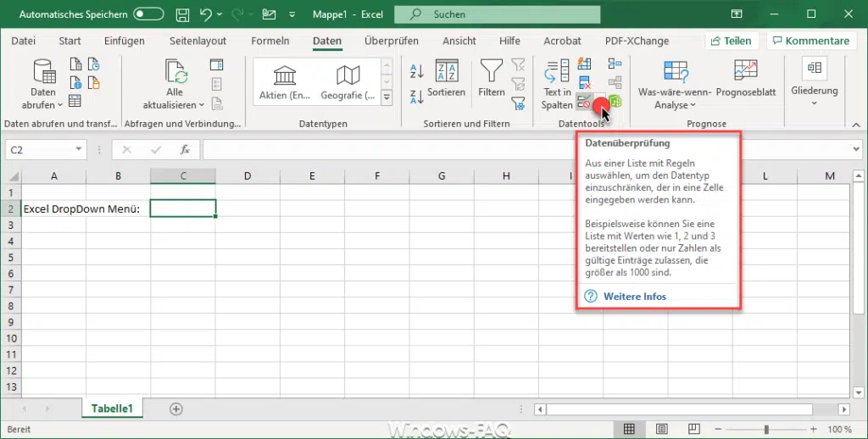This screenshot has width=868, height=439.
Task: Expand the formula bar chevron
Action: [x=856, y=149]
